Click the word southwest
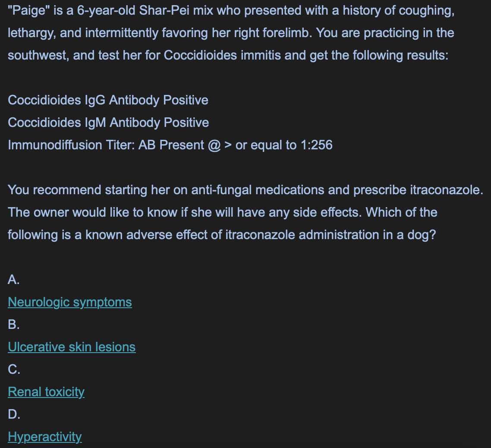491x448 pixels. pos(38,55)
